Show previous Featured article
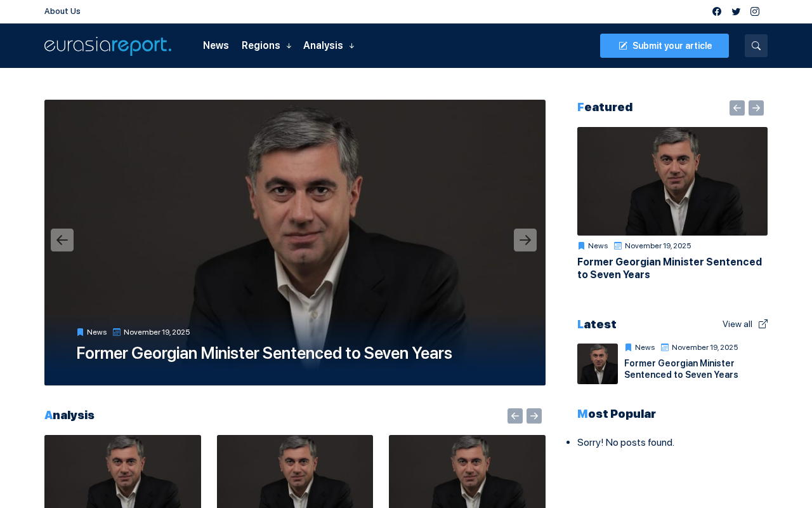 pyautogui.click(x=737, y=108)
